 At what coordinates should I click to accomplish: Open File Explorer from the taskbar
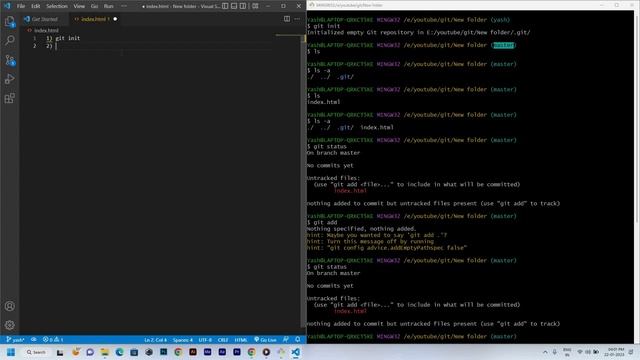click(104, 352)
